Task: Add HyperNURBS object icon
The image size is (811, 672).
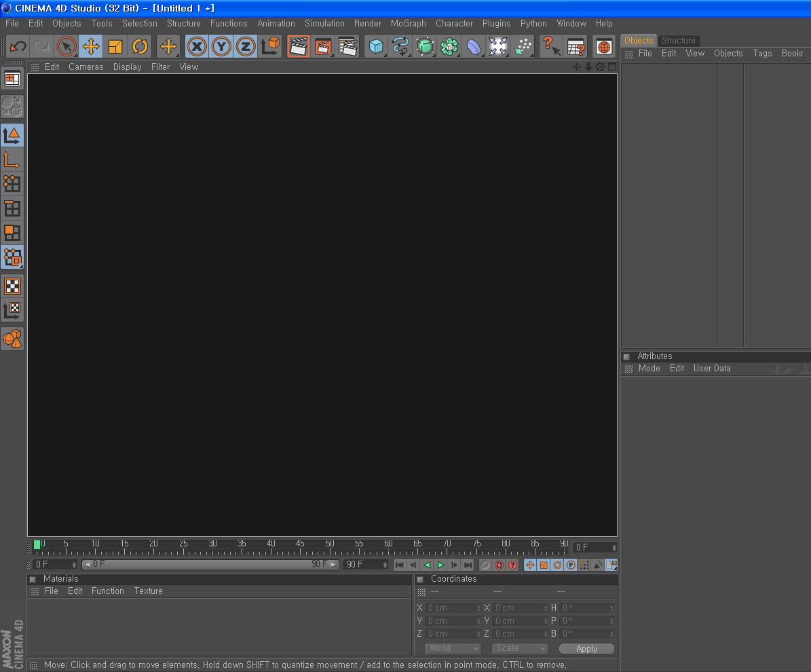Action: point(425,47)
